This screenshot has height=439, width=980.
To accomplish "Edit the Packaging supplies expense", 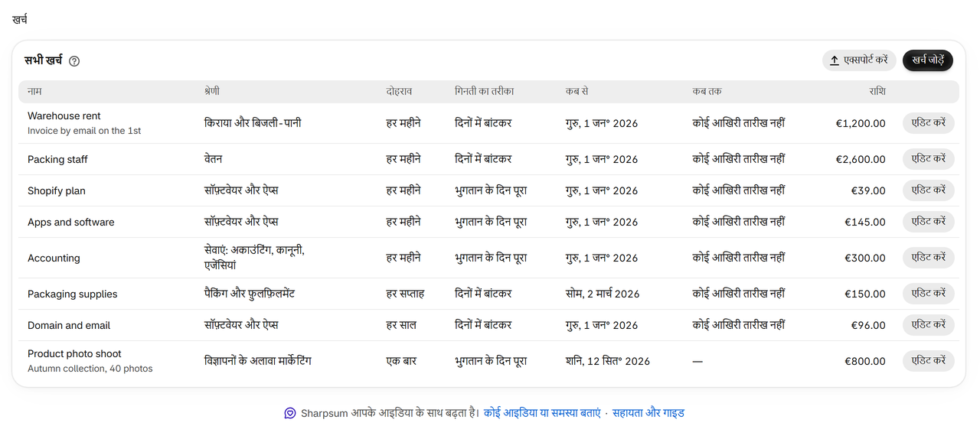I will 929,294.
